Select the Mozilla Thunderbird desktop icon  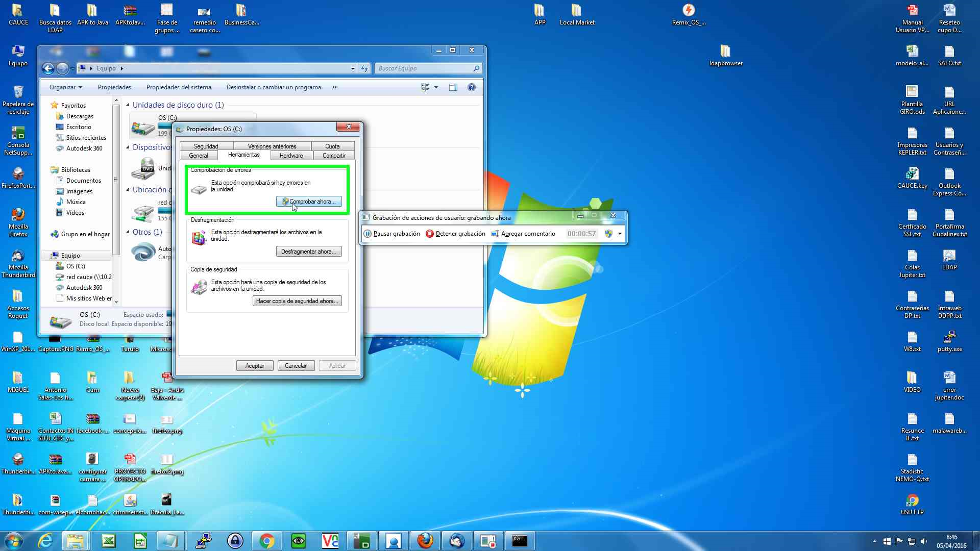[18, 263]
